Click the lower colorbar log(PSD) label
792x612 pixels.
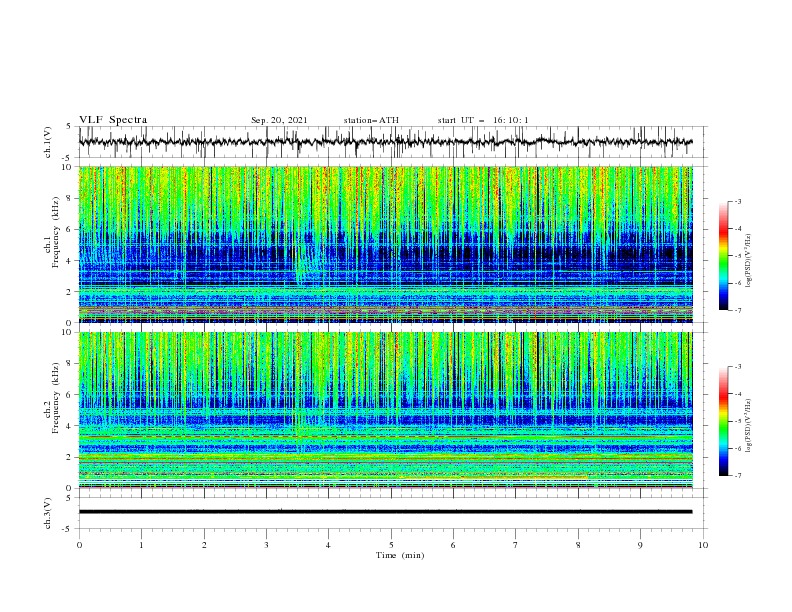[749, 426]
